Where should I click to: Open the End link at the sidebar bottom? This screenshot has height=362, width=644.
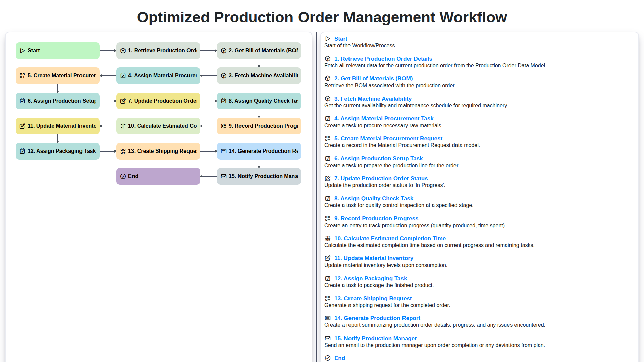pyautogui.click(x=340, y=358)
